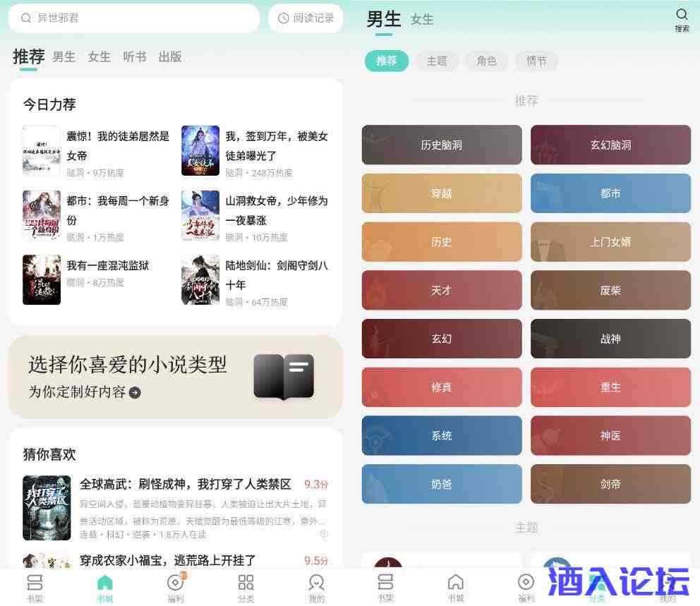This screenshot has width=700, height=606.
Task: Select the 角色 filter chip
Action: (x=486, y=61)
